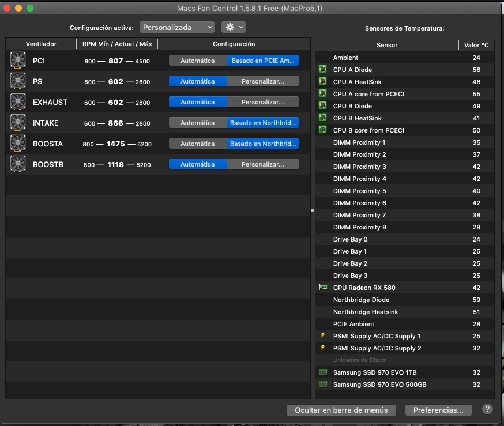Click the Samsung SSD 970 EVO 1TB icon

tap(323, 372)
